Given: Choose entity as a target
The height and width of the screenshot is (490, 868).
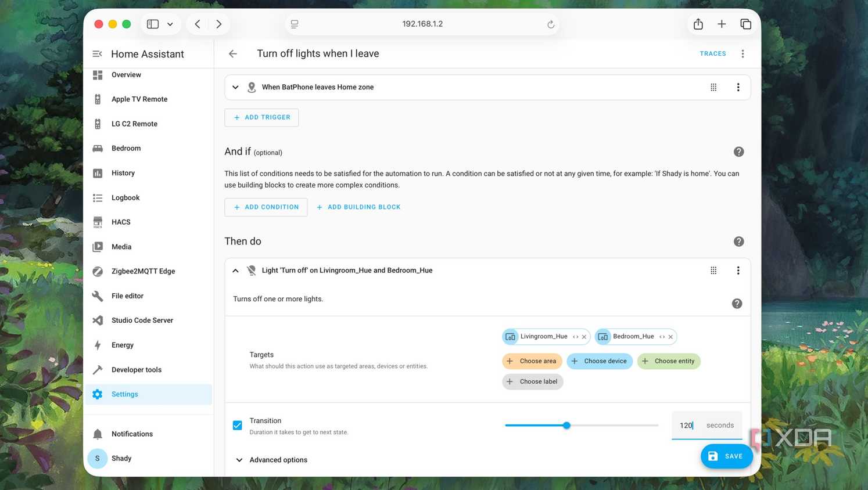Looking at the screenshot, I should click(x=669, y=361).
